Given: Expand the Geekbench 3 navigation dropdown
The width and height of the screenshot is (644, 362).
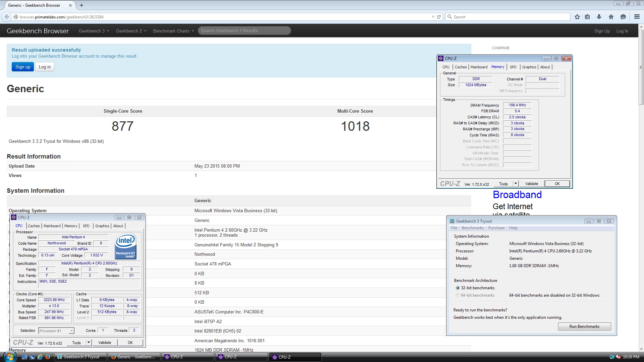Looking at the screenshot, I should coord(94,31).
